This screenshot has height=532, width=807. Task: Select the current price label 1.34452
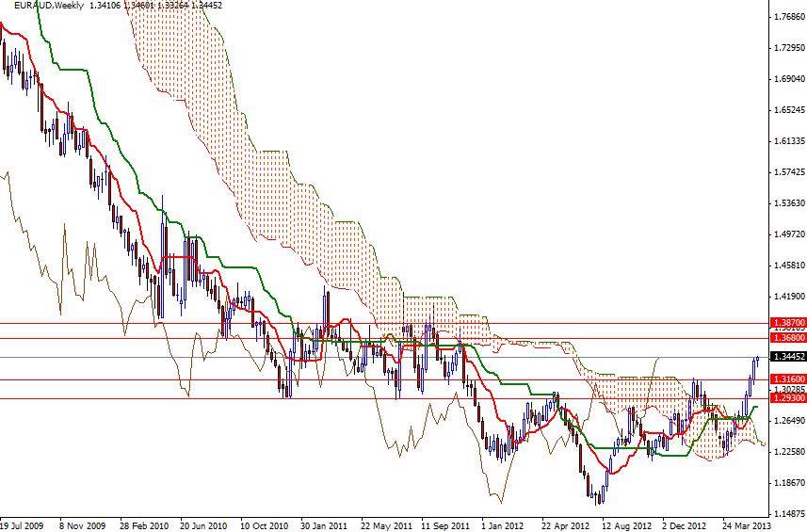pyautogui.click(x=787, y=357)
